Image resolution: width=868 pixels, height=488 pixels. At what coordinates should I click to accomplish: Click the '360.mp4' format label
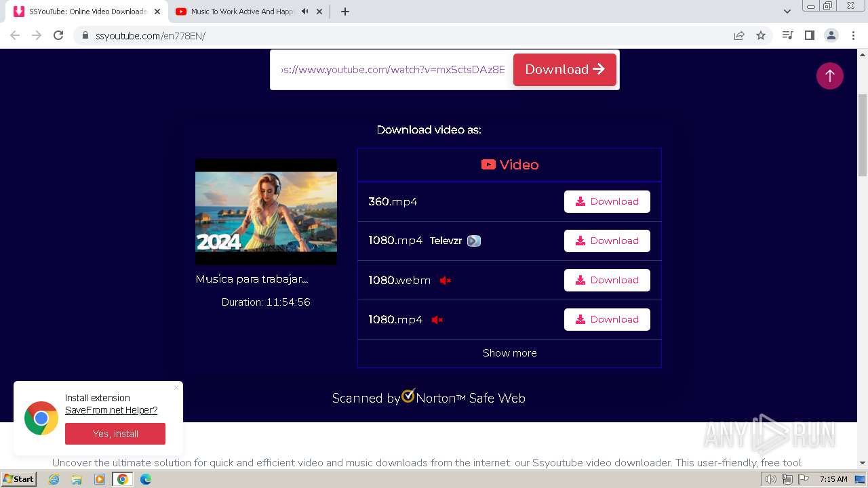coord(393,201)
